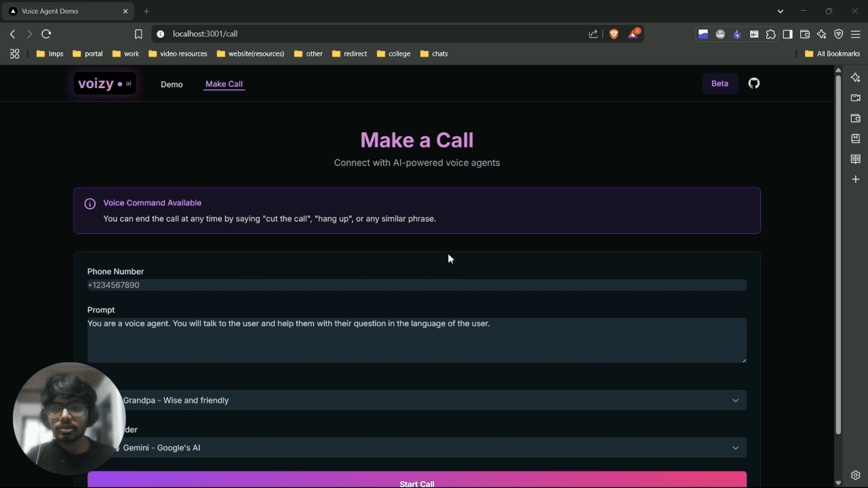Open Brave Shields from the address bar
The image size is (868, 488).
pyautogui.click(x=614, y=33)
